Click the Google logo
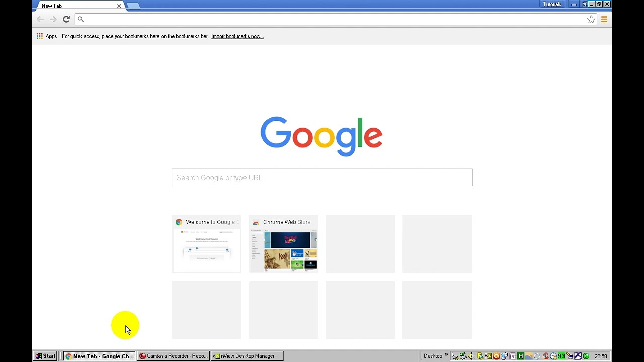The image size is (644, 362). 321,136
